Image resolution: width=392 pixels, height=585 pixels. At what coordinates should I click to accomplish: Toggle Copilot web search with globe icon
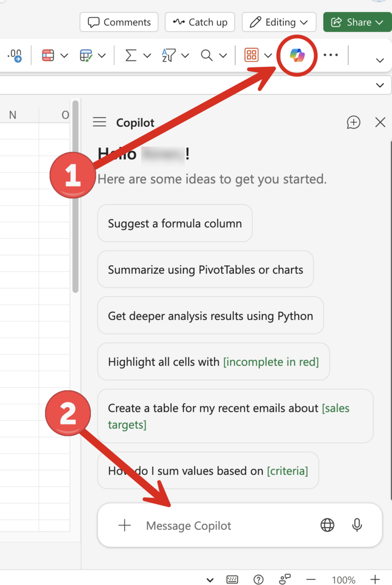click(x=327, y=525)
